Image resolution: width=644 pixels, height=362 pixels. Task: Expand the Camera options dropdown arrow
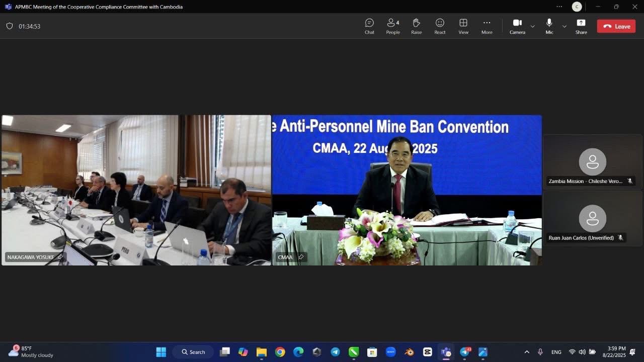coord(533,26)
